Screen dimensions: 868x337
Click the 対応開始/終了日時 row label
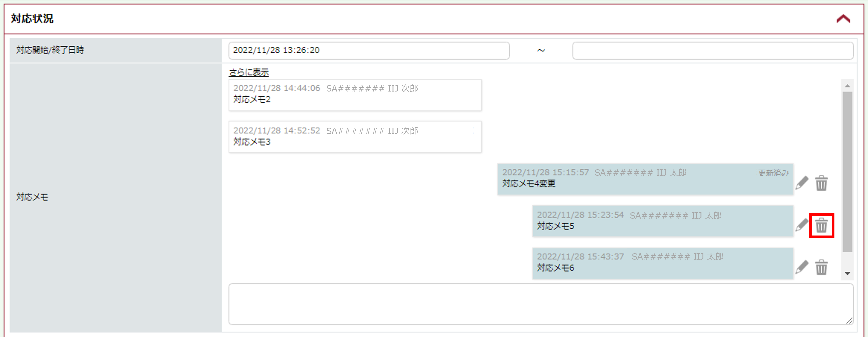click(50, 50)
